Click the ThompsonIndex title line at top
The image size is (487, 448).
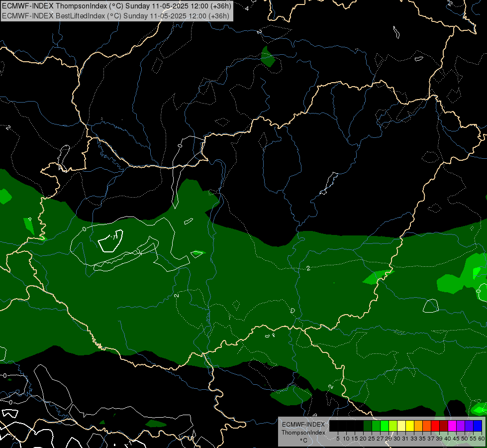point(116,6)
